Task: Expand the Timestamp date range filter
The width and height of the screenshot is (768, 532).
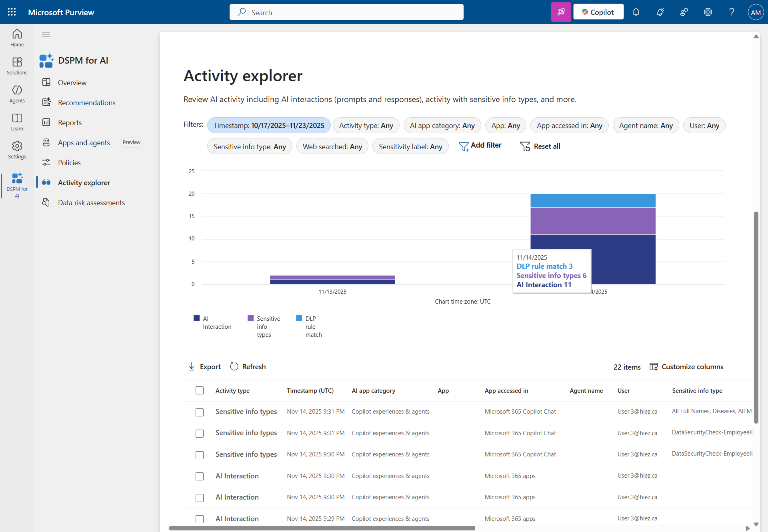Action: click(269, 126)
